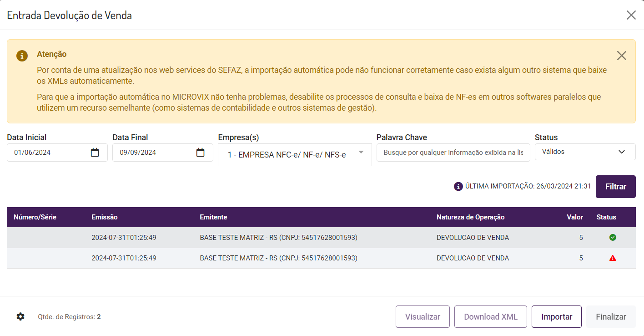Open the Data Final calendar picker
Viewport: 644px width, 336px height.
click(200, 153)
